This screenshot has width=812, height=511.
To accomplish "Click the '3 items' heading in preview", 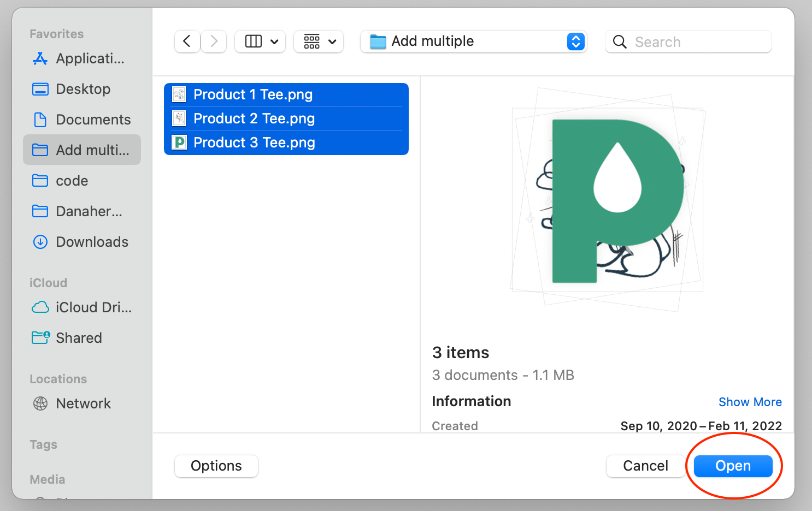I will tap(461, 353).
